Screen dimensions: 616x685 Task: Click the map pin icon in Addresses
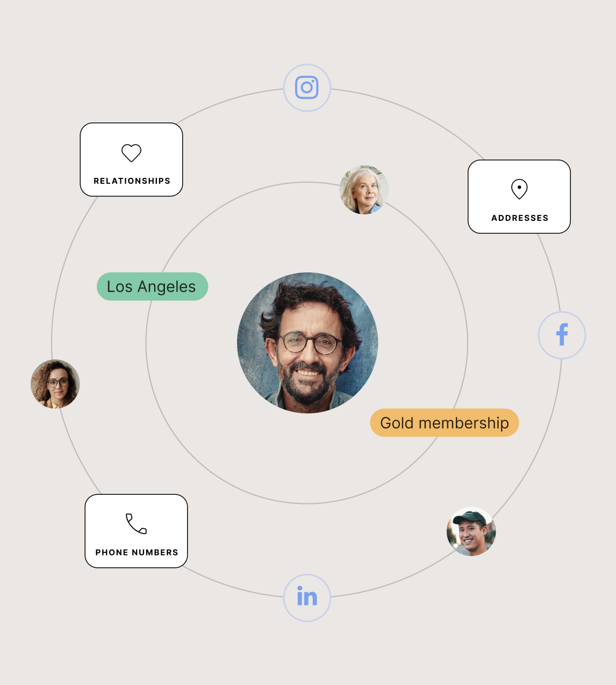tap(519, 189)
